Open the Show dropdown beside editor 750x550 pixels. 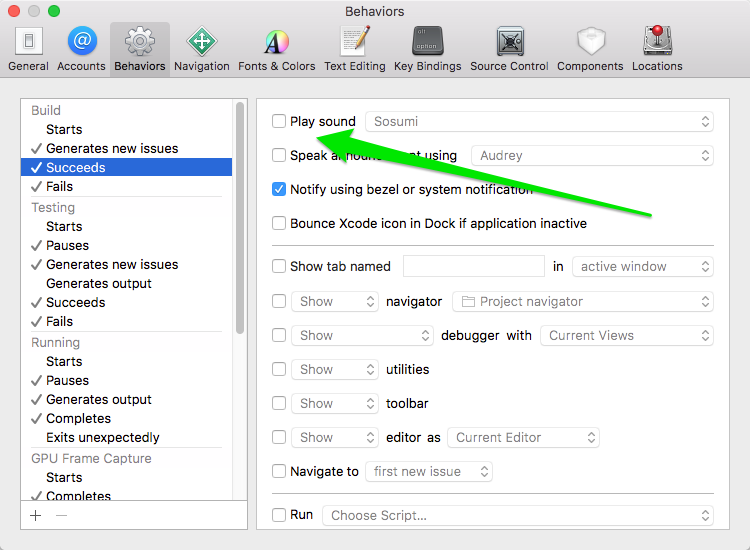click(335, 438)
